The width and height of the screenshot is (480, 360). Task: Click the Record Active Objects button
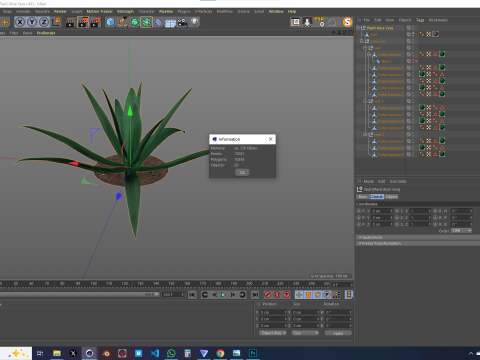point(267,295)
